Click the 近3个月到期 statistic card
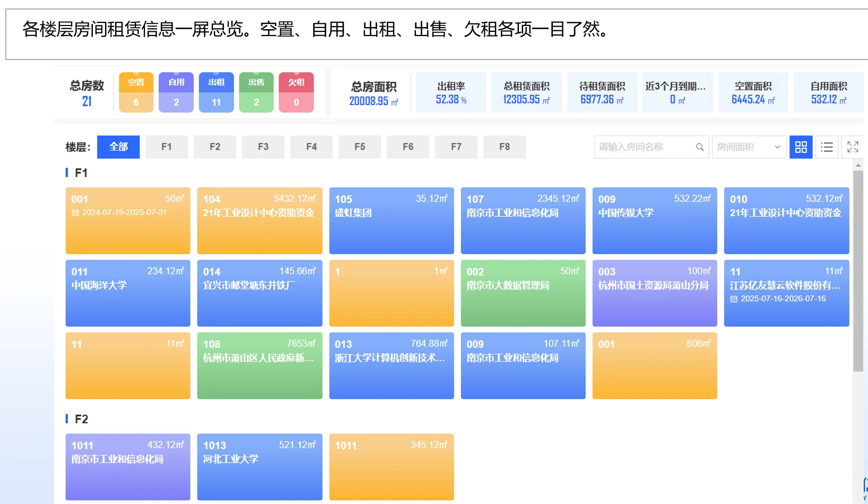This screenshot has width=868, height=504. pyautogui.click(x=678, y=92)
